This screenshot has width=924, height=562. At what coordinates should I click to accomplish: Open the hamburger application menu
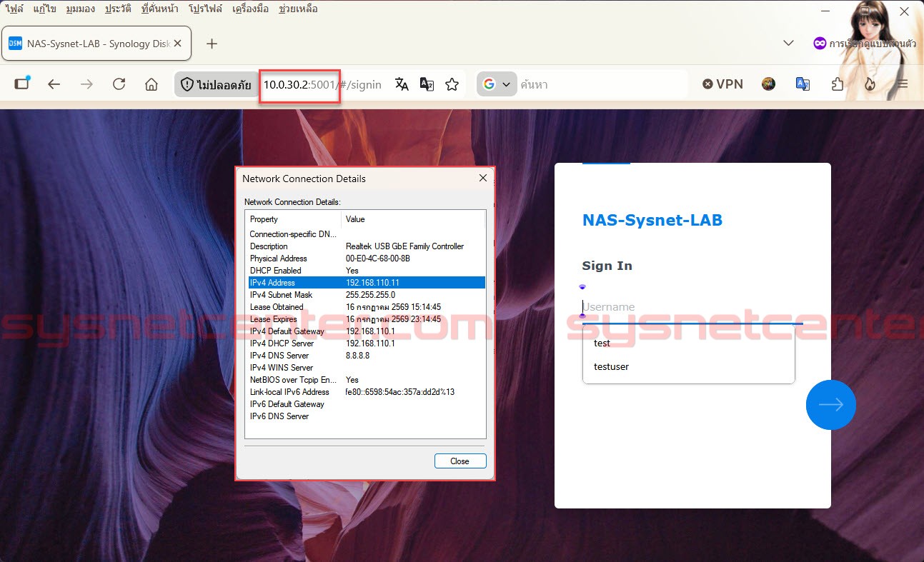[x=903, y=84]
